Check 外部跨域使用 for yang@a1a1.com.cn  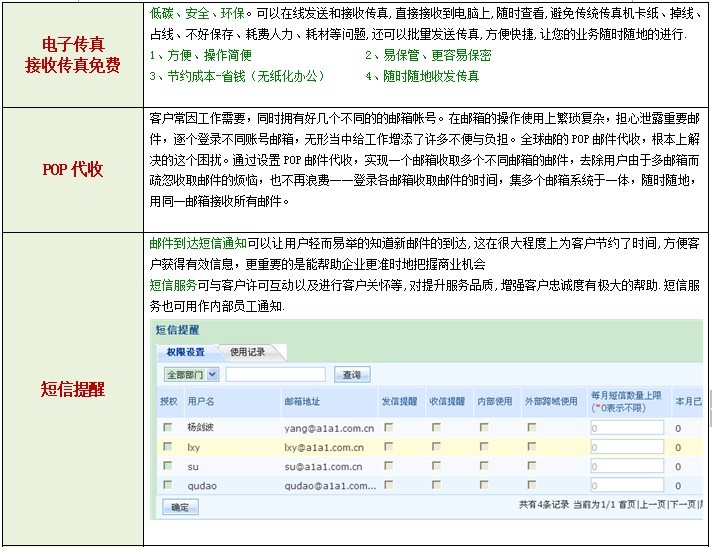point(532,427)
